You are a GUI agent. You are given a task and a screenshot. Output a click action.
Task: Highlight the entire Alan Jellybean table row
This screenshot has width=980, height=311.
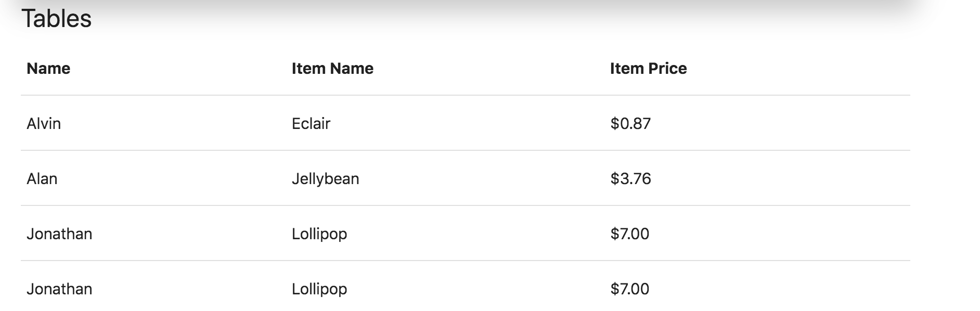pos(466,179)
